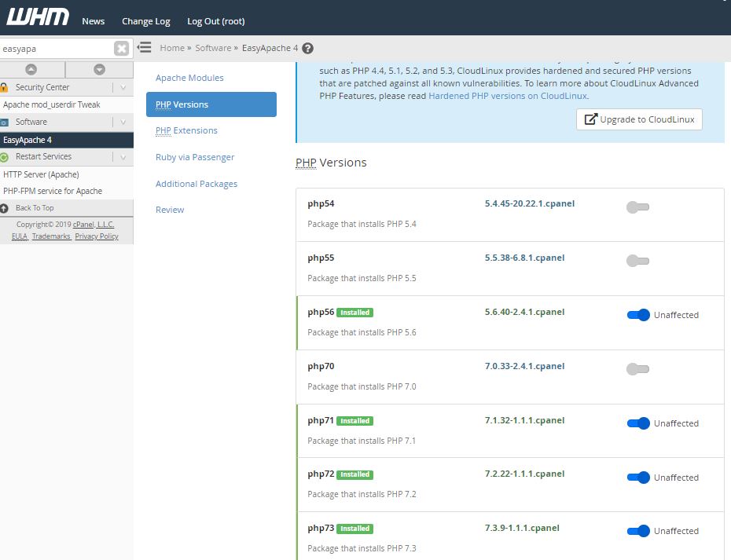The width and height of the screenshot is (731, 560).
Task: Open the Trademarks link
Action: point(51,236)
